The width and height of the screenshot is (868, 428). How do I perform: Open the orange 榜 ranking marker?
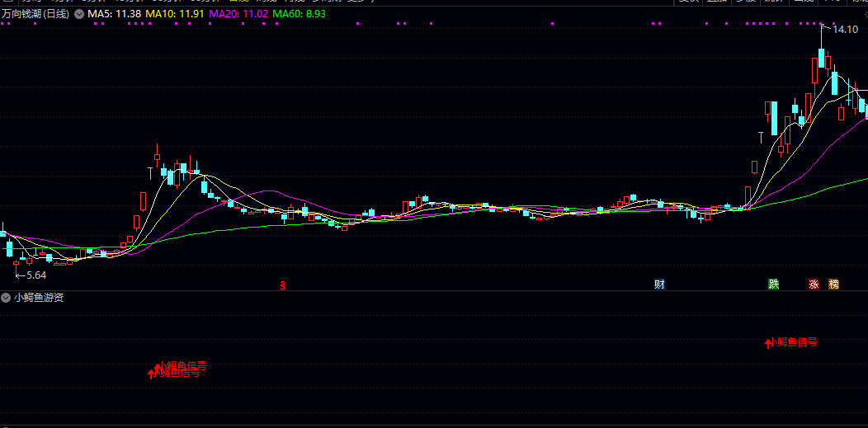pos(833,285)
